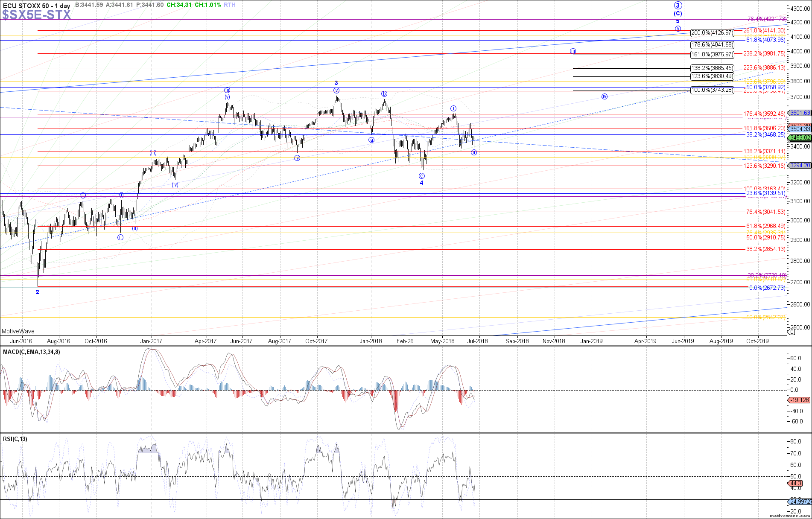The image size is (812, 519).
Task: Select the $SX5E-STX symbol label
Action: (x=37, y=15)
